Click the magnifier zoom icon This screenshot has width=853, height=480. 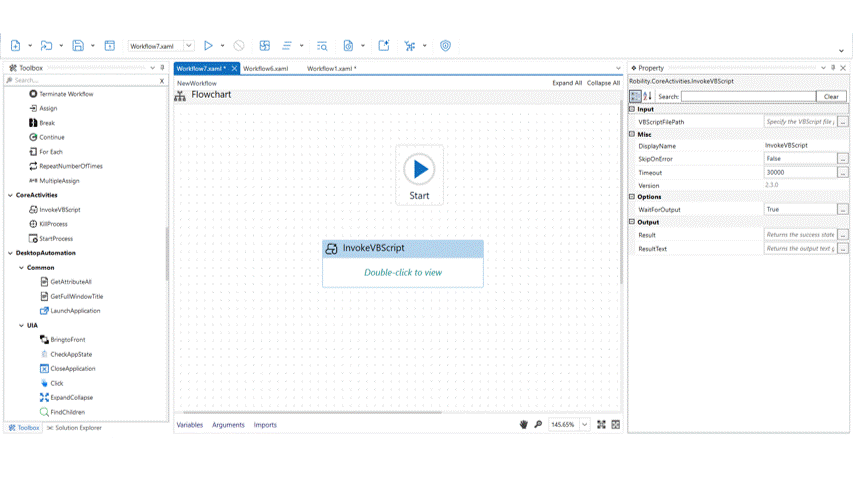tap(538, 425)
